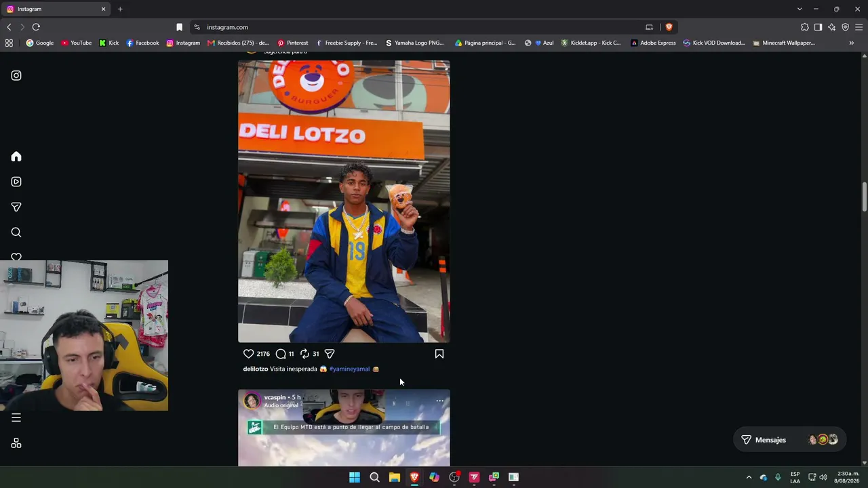
Task: Open more options on vcaspin reel
Action: pyautogui.click(x=439, y=401)
